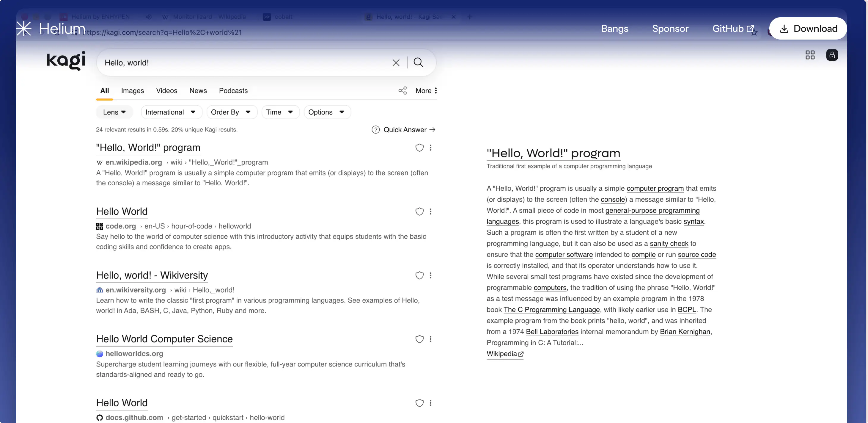Click the magnifying glass search icon
Screen dimensions: 868x423
tap(418, 62)
